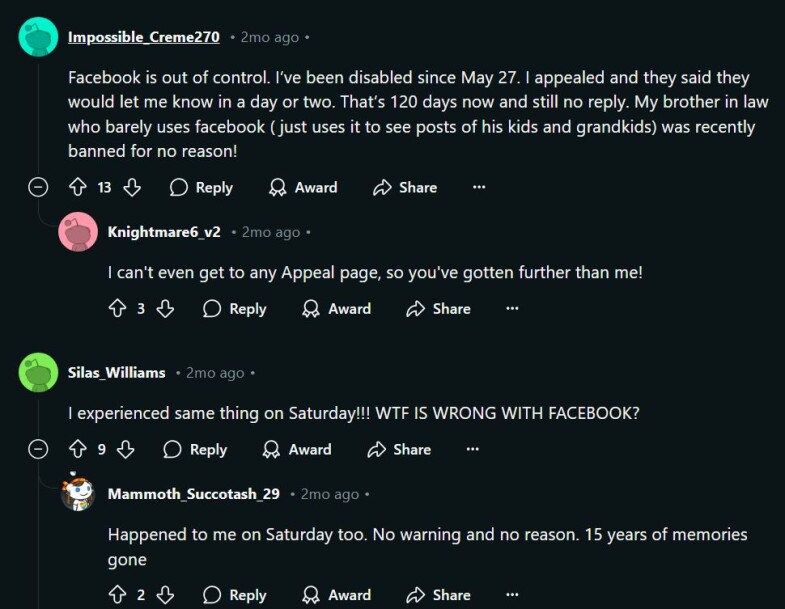Open more options on Mammoth_Succotash_29's reply
The image size is (785, 609).
tap(512, 595)
